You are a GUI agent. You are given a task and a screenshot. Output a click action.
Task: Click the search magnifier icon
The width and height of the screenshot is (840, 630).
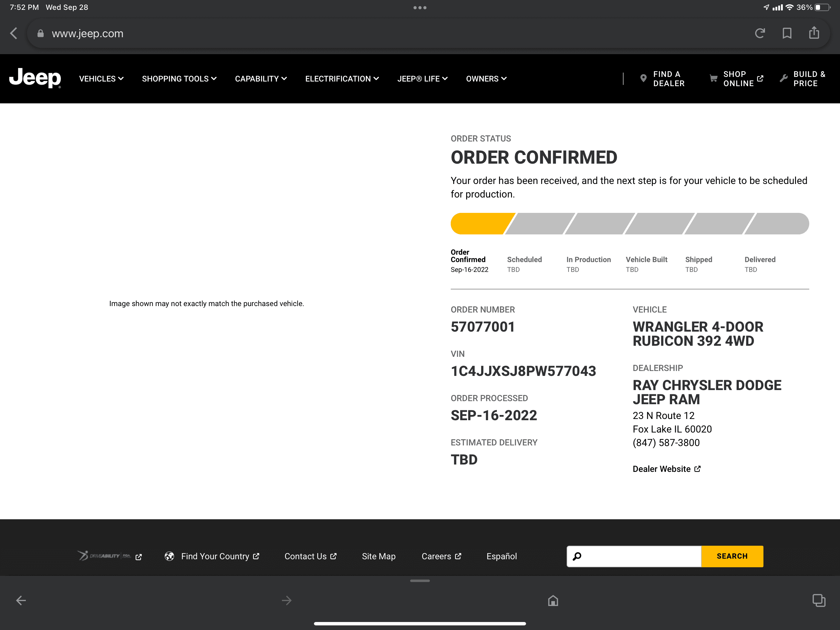click(x=577, y=556)
